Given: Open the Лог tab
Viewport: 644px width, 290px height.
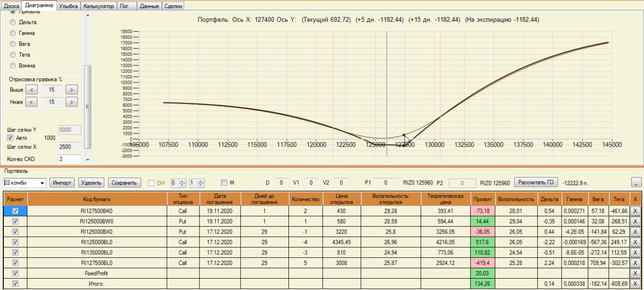Looking at the screenshot, I should pyautogui.click(x=126, y=6).
